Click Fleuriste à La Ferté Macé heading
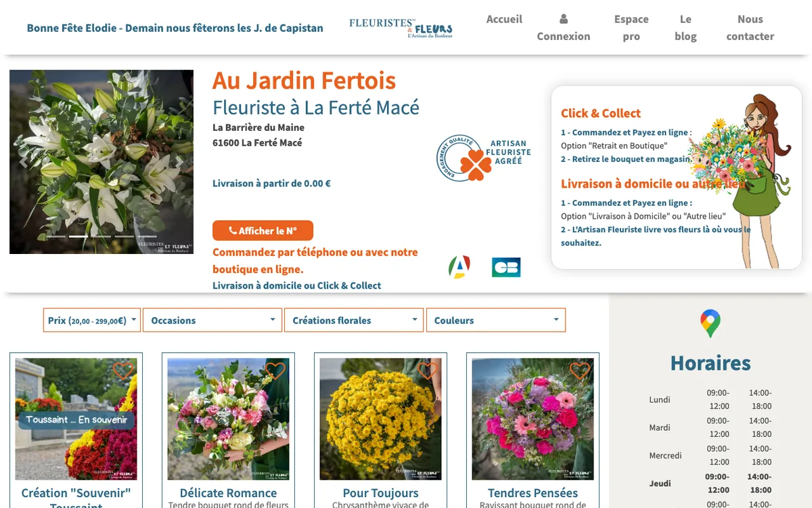 click(x=316, y=107)
